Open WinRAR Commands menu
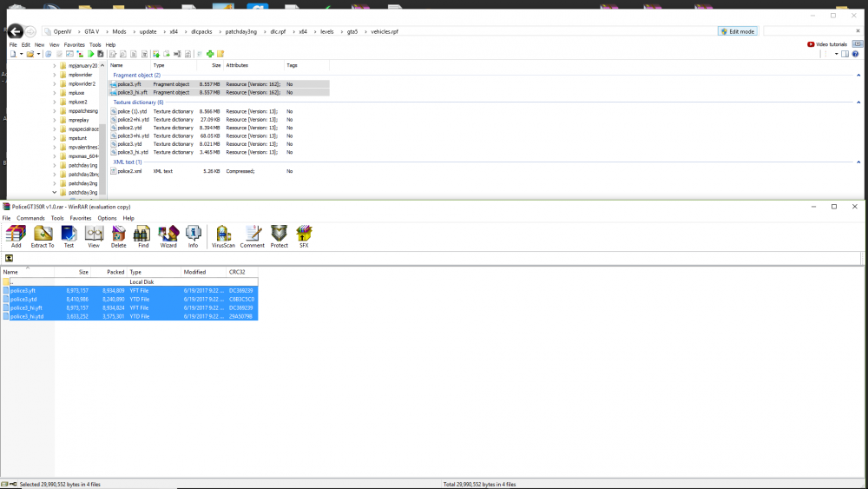This screenshot has height=489, width=868. point(30,218)
